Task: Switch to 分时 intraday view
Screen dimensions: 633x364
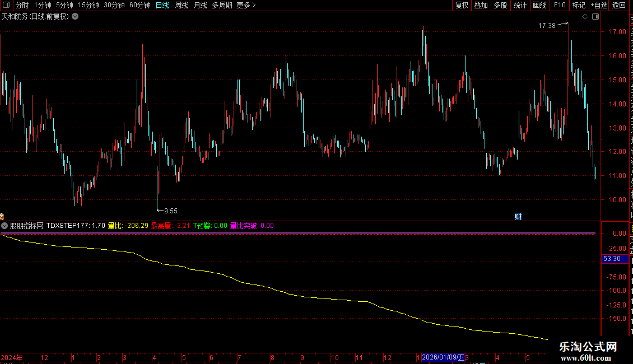Action: (x=22, y=5)
